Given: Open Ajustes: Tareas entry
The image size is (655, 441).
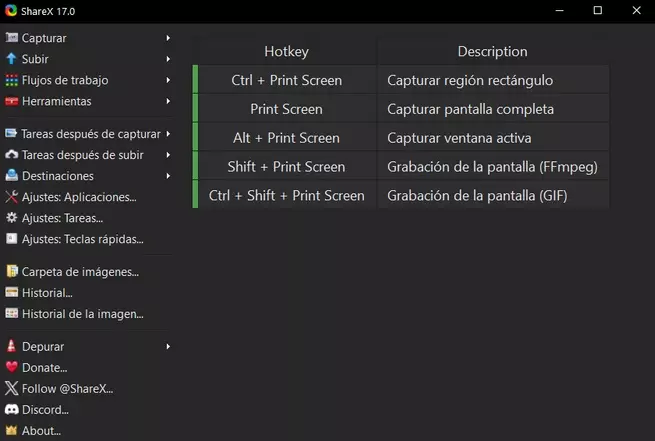Looking at the screenshot, I should pos(62,218).
